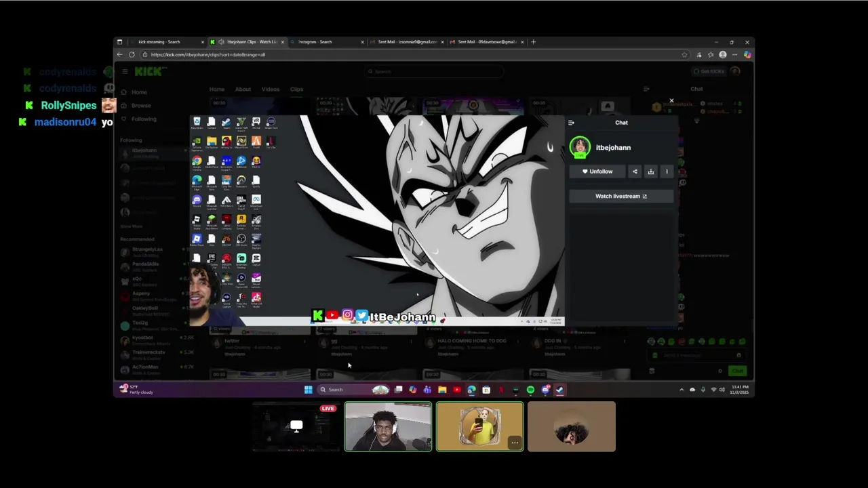Click the Kick search field
868x488 pixels.
[x=434, y=71]
